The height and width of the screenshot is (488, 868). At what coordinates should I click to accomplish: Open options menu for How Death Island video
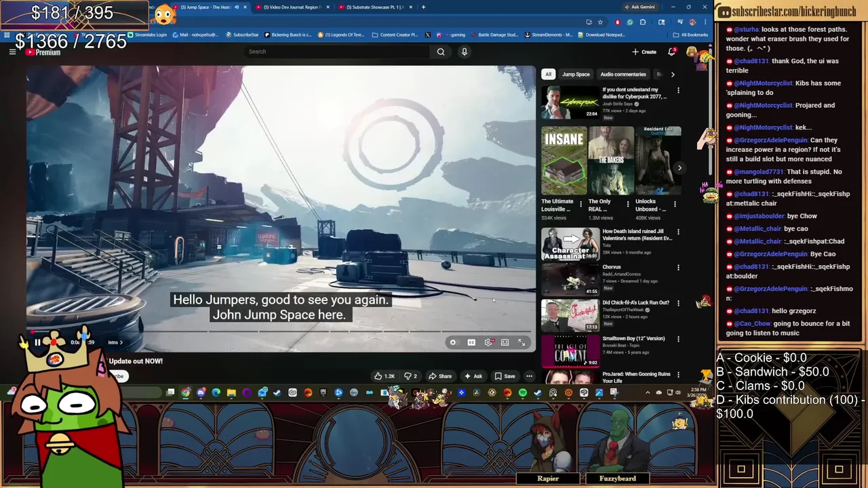[x=678, y=232]
